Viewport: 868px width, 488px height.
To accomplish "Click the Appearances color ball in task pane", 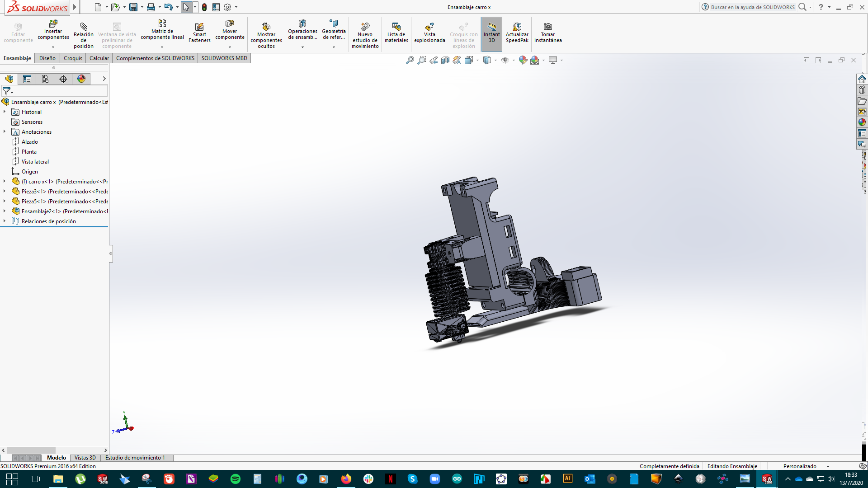I will point(862,122).
